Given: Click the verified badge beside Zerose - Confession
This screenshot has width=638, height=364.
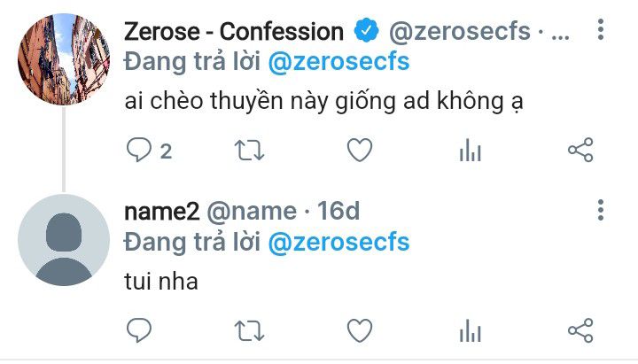Looking at the screenshot, I should (365, 33).
